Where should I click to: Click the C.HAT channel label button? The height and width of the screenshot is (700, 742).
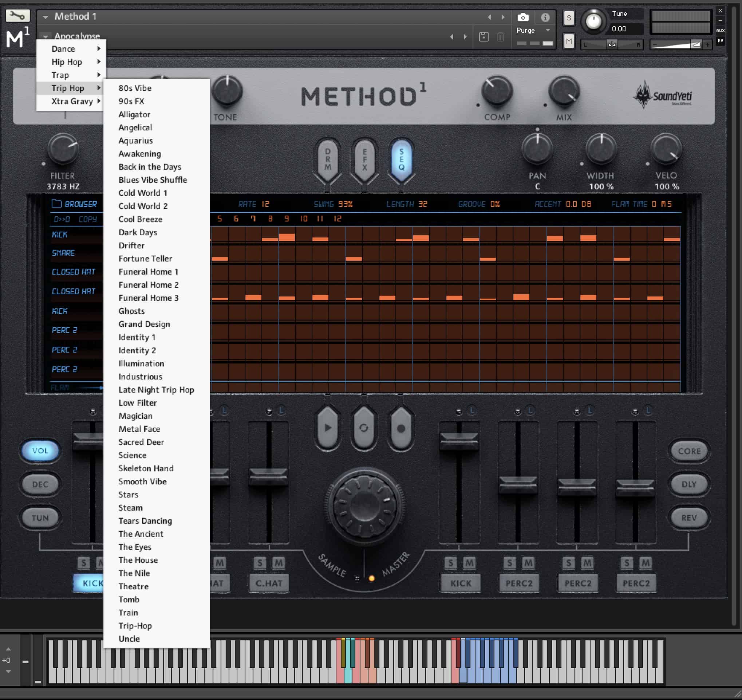pyautogui.click(x=269, y=583)
